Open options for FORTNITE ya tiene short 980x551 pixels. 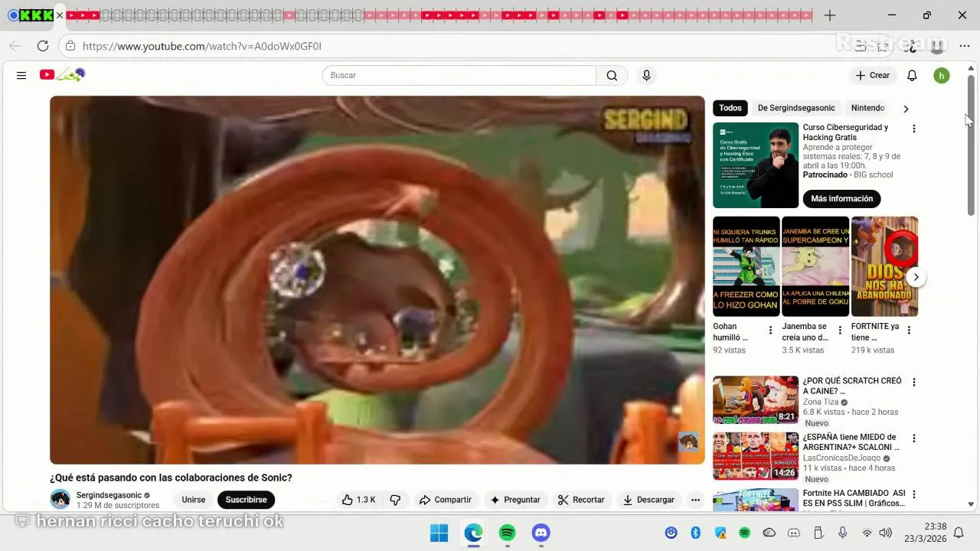click(909, 331)
